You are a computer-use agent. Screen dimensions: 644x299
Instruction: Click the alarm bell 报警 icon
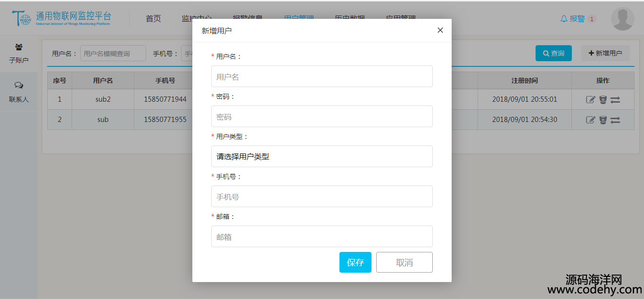(x=564, y=19)
